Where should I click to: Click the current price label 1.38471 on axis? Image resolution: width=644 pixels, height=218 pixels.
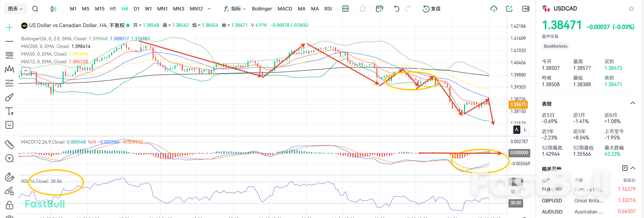pyautogui.click(x=518, y=104)
